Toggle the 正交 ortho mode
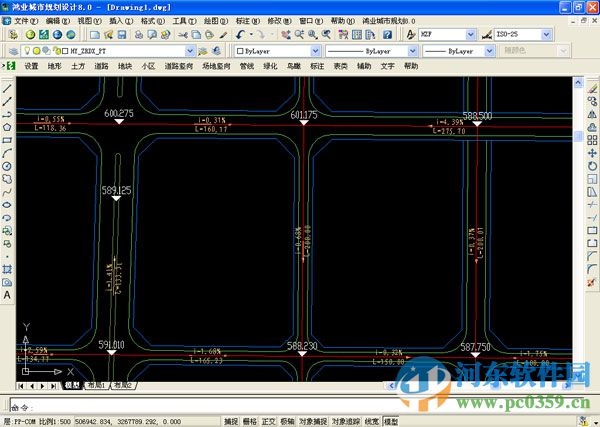The image size is (600, 427). (268, 421)
